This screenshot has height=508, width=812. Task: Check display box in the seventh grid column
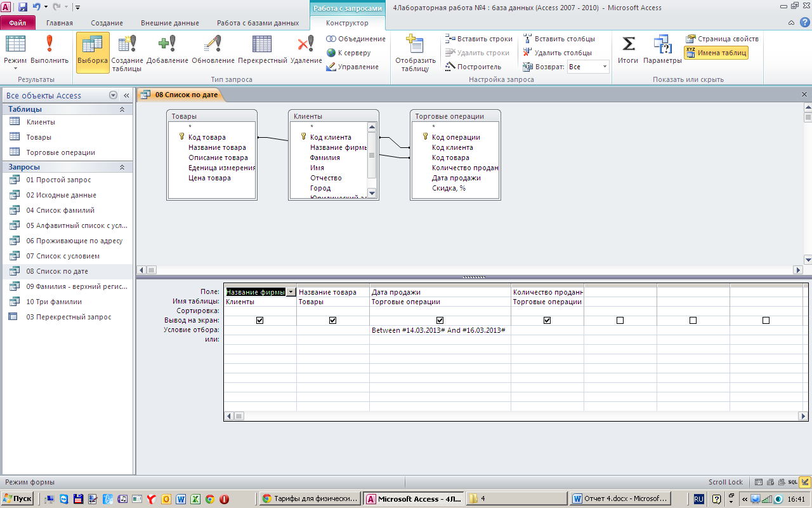click(x=766, y=321)
